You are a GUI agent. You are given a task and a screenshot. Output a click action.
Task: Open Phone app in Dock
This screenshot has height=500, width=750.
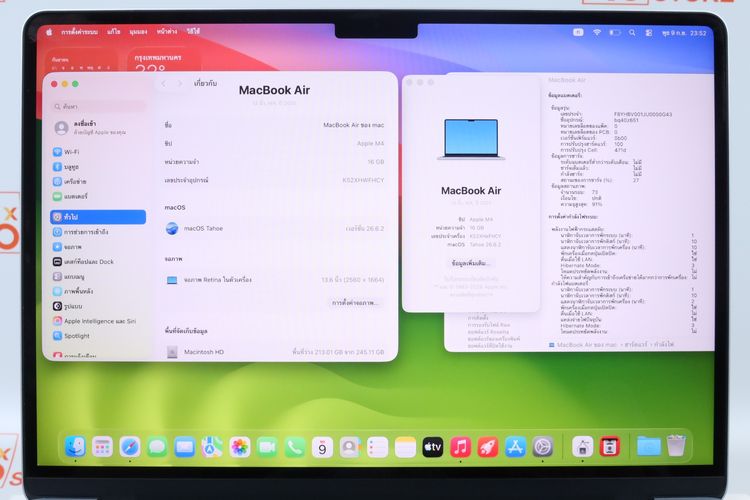click(x=295, y=447)
